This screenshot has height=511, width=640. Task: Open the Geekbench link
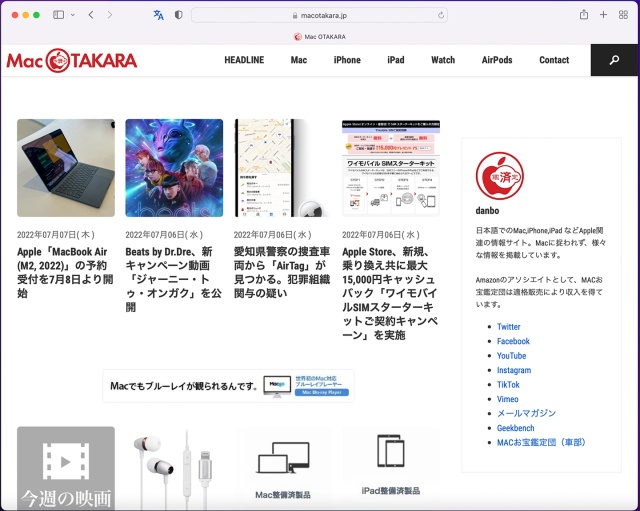pyautogui.click(x=516, y=428)
